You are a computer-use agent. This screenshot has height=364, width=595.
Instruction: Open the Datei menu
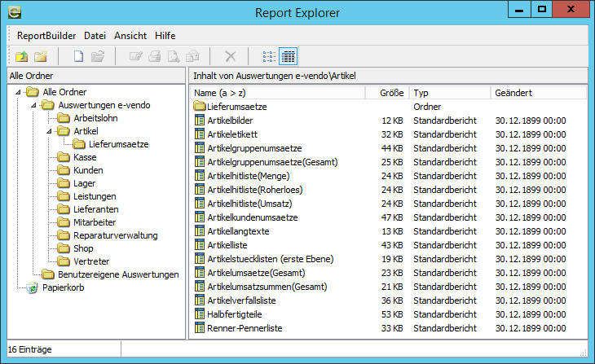pos(95,36)
